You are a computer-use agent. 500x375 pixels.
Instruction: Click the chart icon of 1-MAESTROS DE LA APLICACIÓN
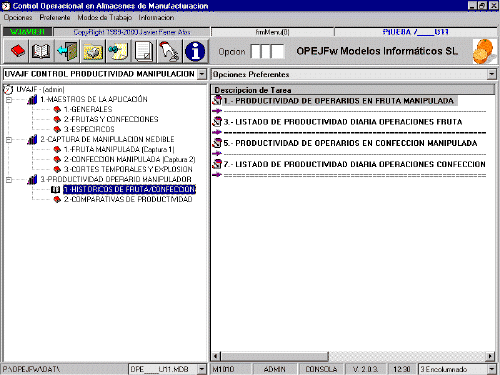pos(32,99)
